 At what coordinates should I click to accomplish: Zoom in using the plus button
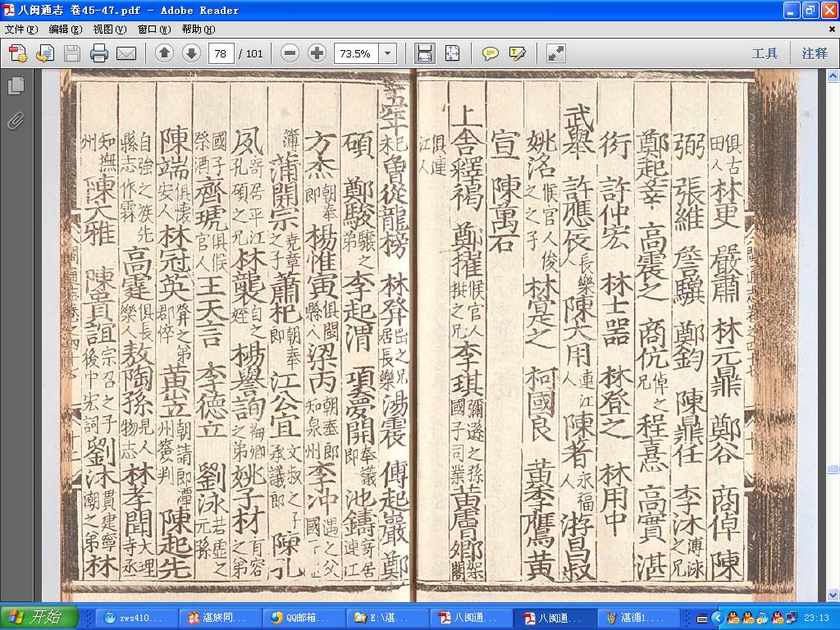click(x=317, y=53)
